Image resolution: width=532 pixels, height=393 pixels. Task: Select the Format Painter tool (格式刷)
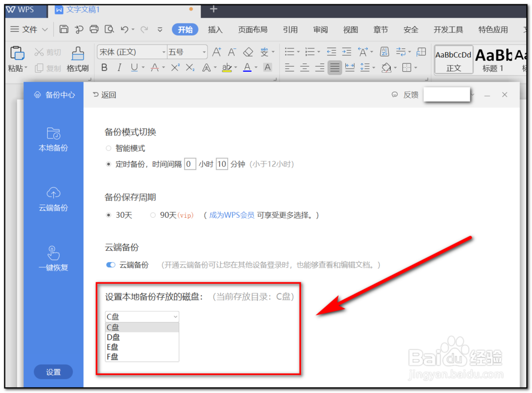tap(78, 57)
